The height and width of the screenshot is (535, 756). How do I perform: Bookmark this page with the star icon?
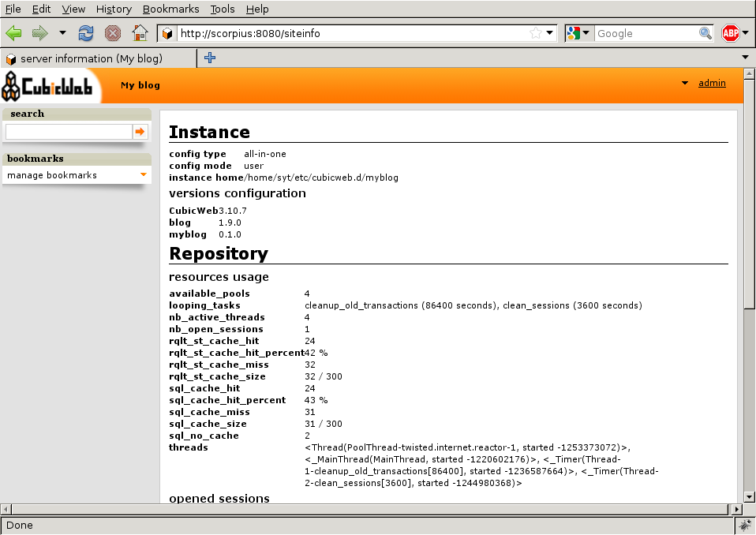pos(535,33)
